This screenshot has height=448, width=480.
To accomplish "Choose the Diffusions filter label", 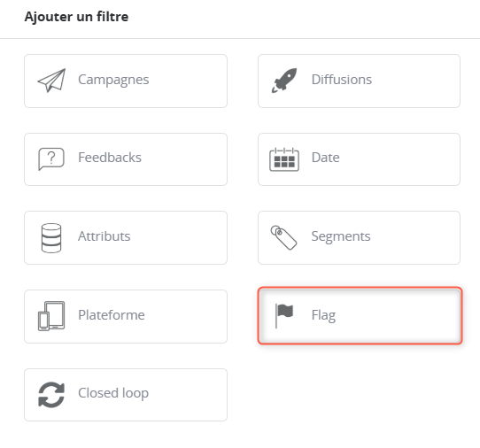I will coord(342,80).
